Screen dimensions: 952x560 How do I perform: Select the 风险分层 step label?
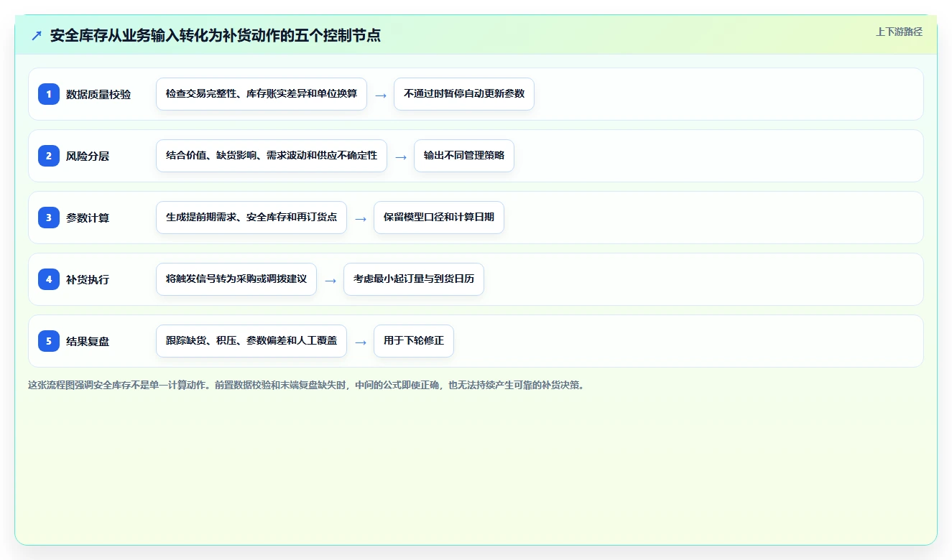(88, 156)
